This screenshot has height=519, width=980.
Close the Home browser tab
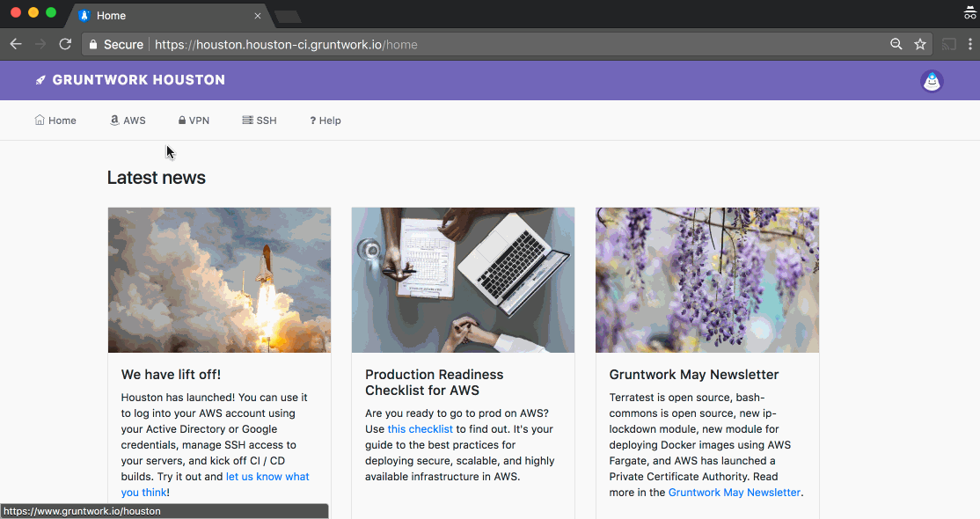(x=258, y=16)
